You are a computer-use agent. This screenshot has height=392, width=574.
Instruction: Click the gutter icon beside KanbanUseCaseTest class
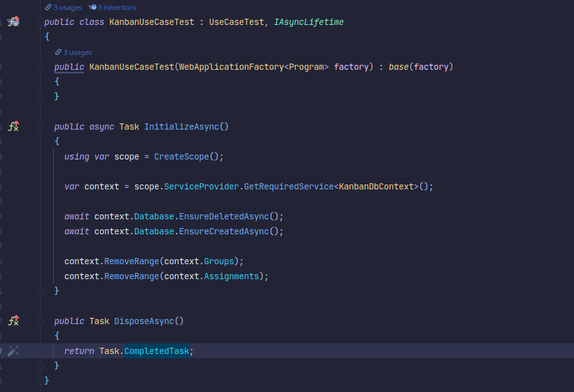point(14,22)
